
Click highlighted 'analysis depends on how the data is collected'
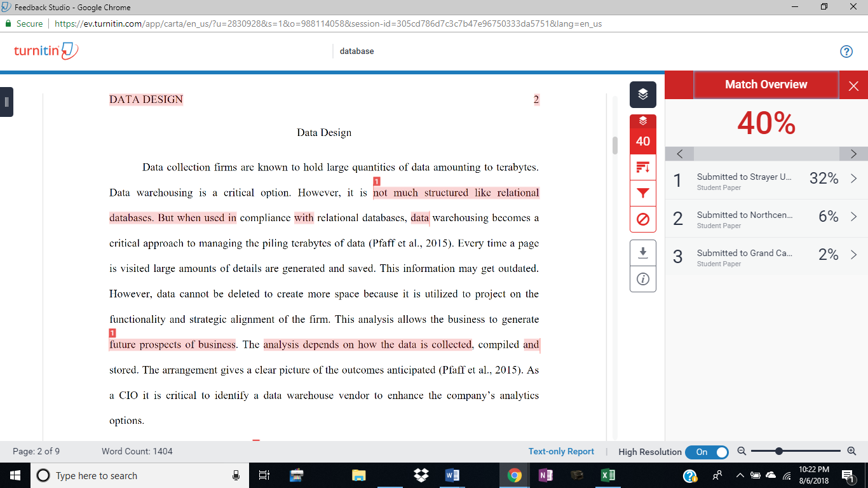point(368,344)
